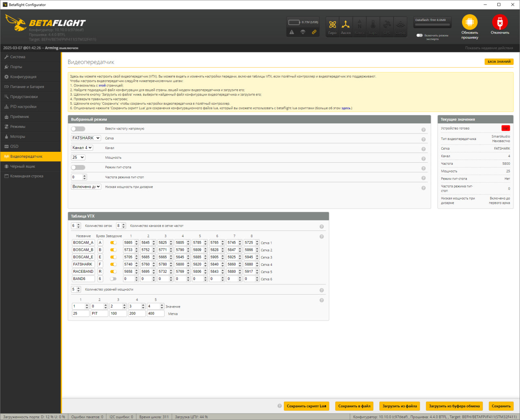Open the Конфигурация tab
This screenshot has width=520, height=420.
(30, 77)
